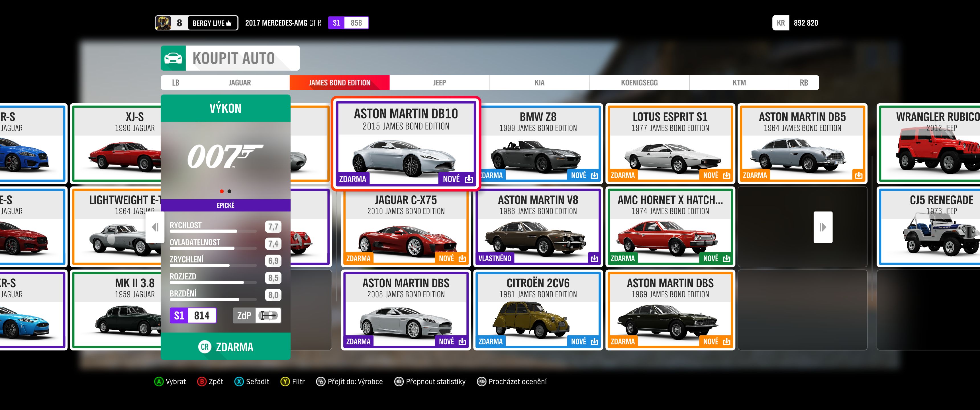Image resolution: width=980 pixels, height=410 pixels.
Task: Select the yellow Citroën 2CV6 car card
Action: coord(538,310)
